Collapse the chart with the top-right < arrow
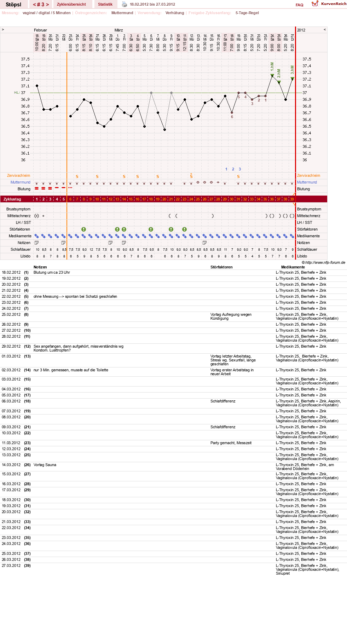The width and height of the screenshot is (347, 644). pyautogui.click(x=325, y=30)
